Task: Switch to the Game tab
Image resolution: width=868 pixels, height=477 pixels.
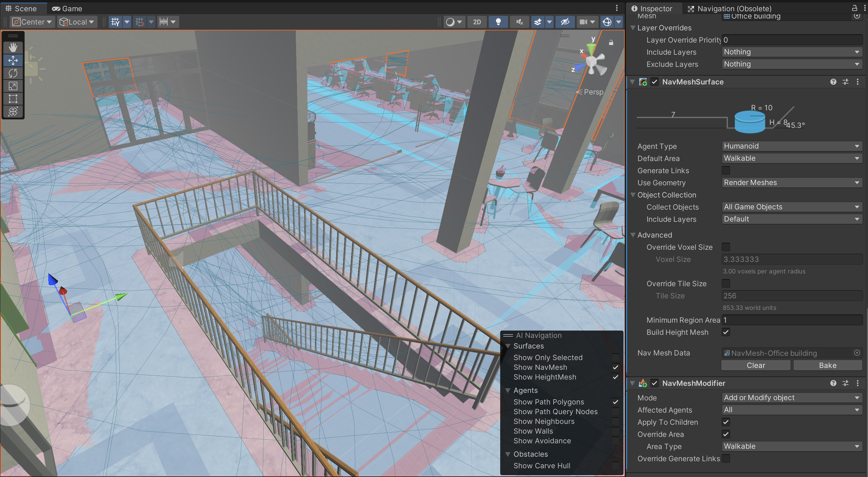Action: (67, 9)
